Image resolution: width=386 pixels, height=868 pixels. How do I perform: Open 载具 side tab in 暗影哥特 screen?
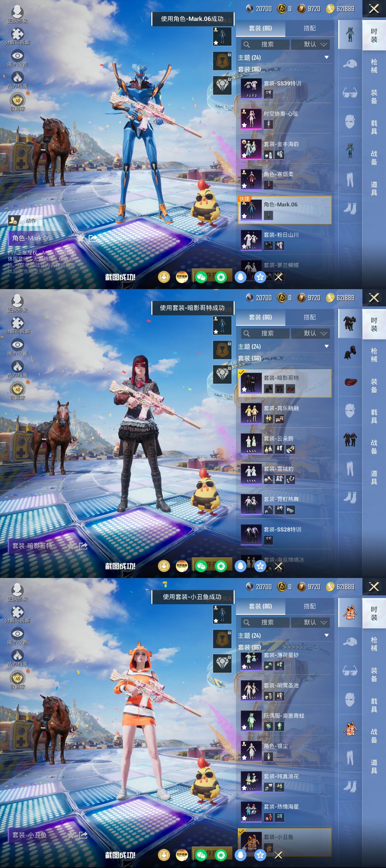[x=374, y=416]
